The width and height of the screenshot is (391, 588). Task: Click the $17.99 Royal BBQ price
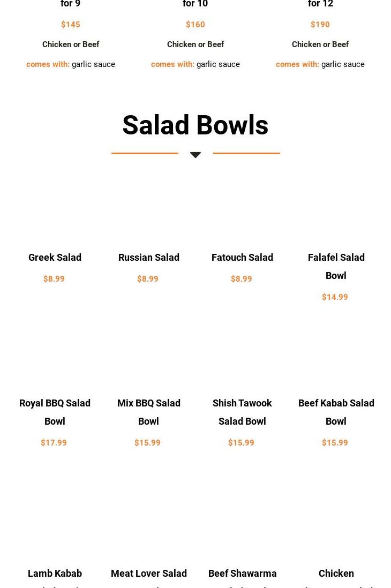(x=54, y=443)
